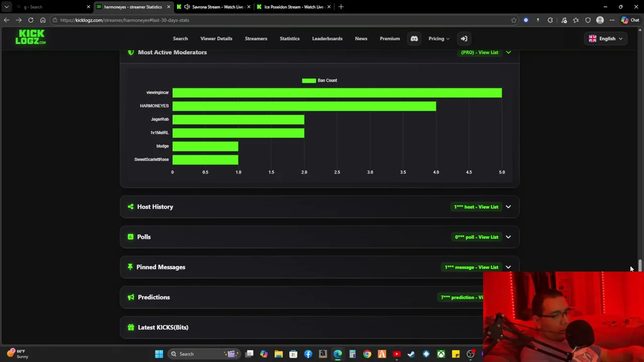The image size is (644, 362).
Task: Open the Windows Start menu
Action: (x=159, y=354)
